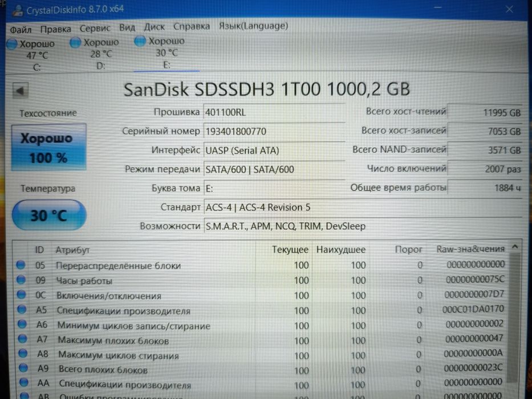
Task: Click raw value 000C01DA0170
Action: (x=473, y=309)
